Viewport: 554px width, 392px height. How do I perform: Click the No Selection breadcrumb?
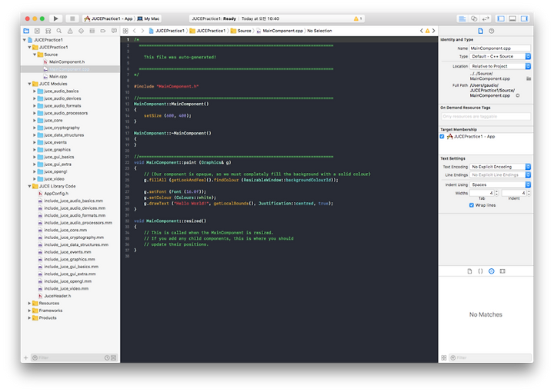[319, 31]
